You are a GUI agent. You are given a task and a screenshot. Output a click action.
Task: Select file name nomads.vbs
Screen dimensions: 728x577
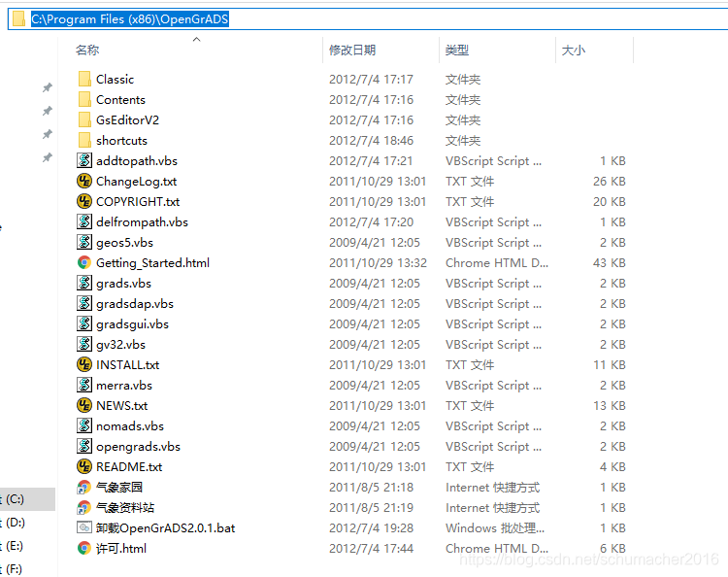[130, 426]
